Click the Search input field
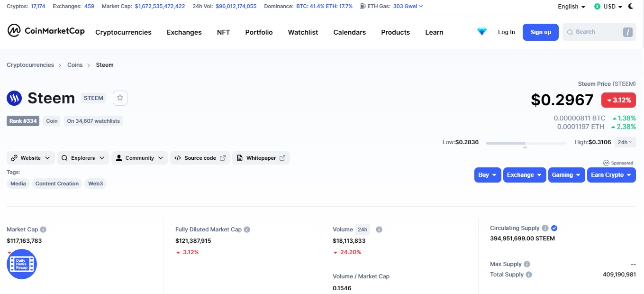Screen dimensions: 644x294 click(599, 32)
